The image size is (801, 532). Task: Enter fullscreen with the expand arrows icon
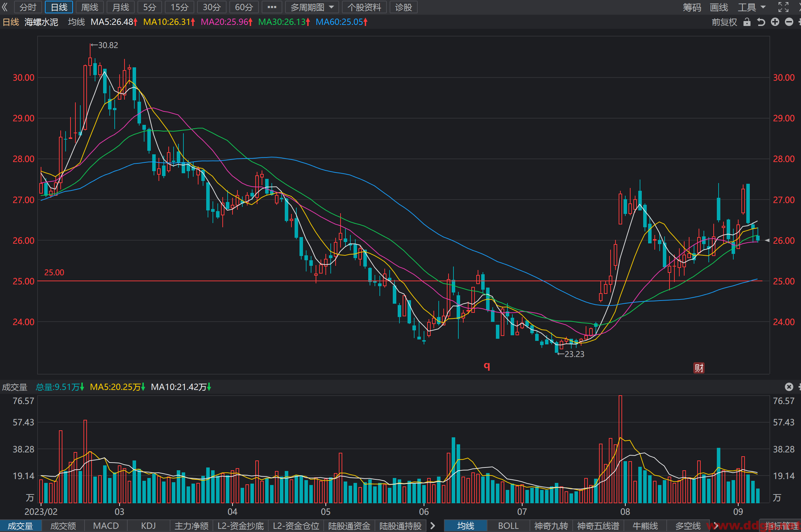coord(783,7)
